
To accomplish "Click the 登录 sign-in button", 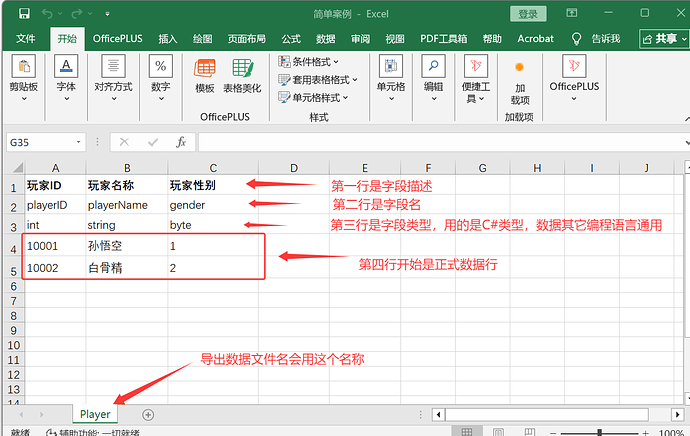I will (x=528, y=14).
